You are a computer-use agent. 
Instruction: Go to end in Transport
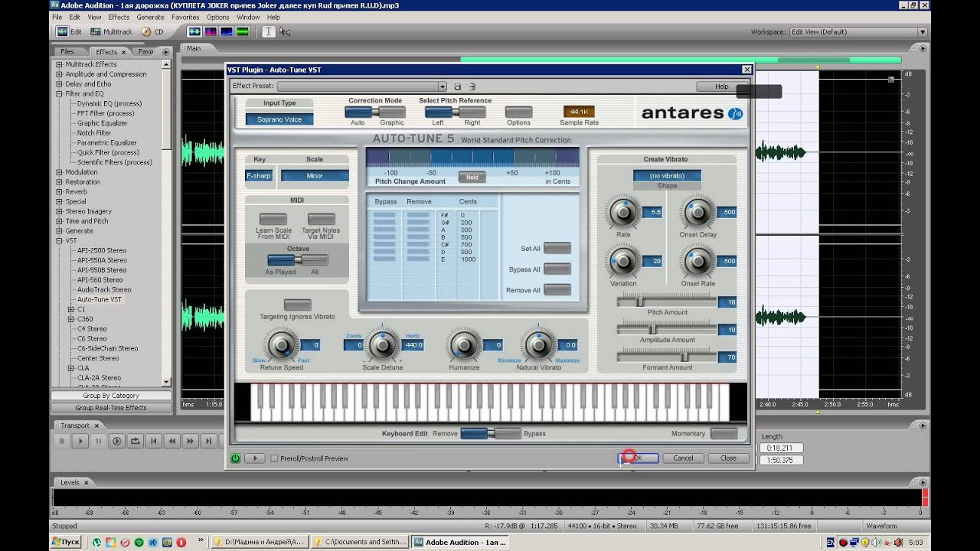[209, 441]
